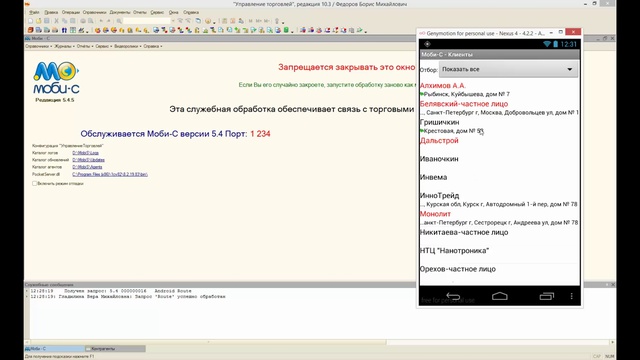Click the Print preview toolbar icon

(x=91, y=21)
